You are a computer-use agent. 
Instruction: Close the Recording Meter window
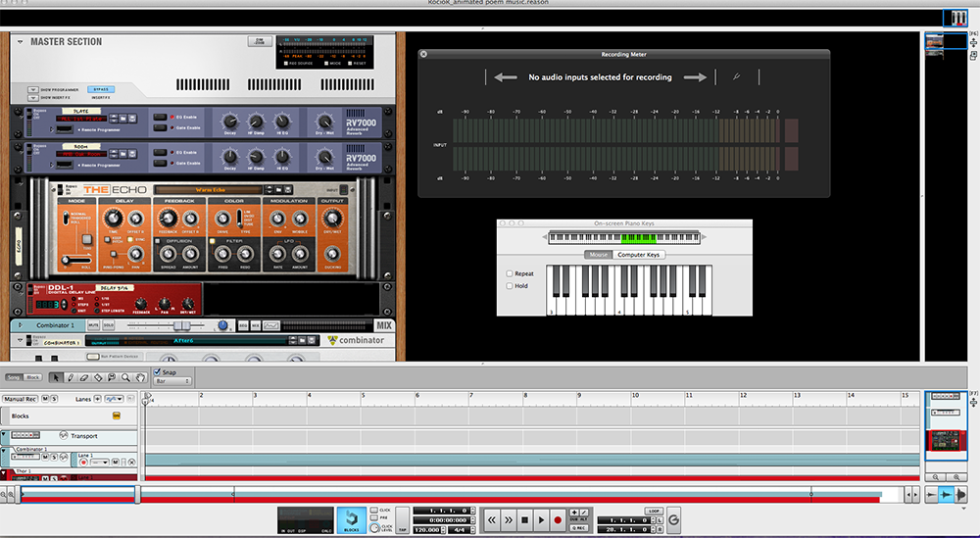tap(423, 54)
